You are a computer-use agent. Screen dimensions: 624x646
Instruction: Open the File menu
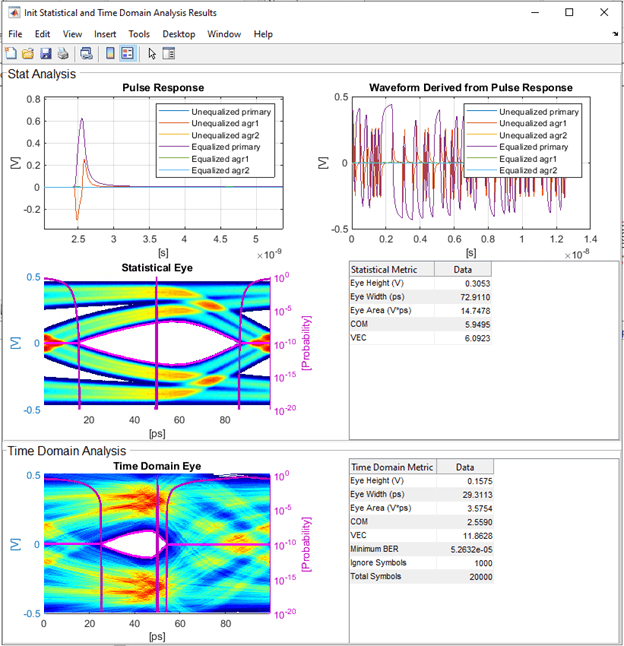(15, 34)
